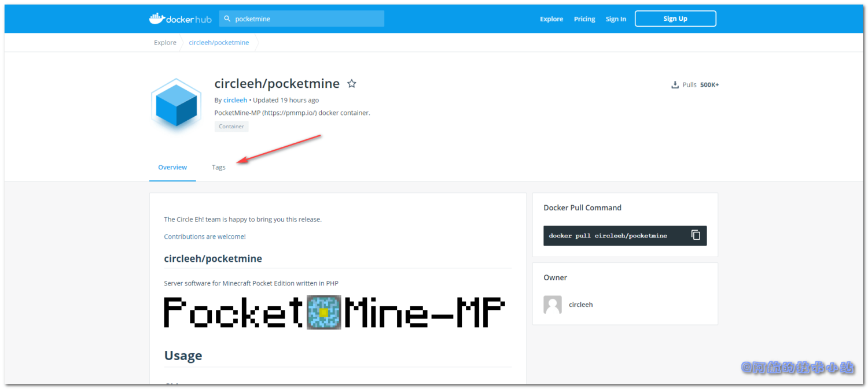
Task: Click the circleeh owner name link
Action: (x=580, y=304)
